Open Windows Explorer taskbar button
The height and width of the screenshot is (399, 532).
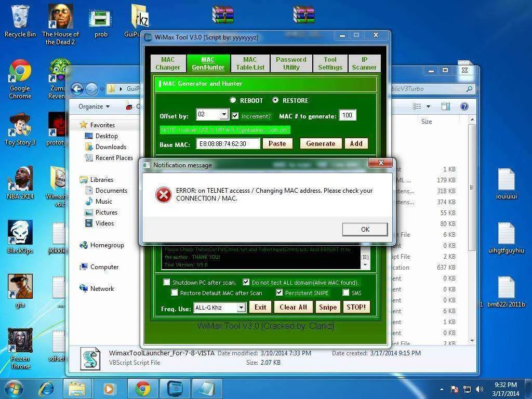coord(77,389)
